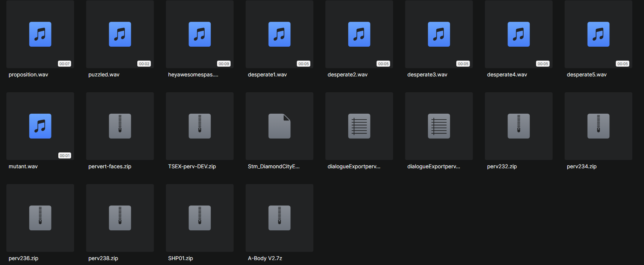Click the 00:05 badge on desperate3.wav
The width and height of the screenshot is (644, 265).
[x=463, y=64]
